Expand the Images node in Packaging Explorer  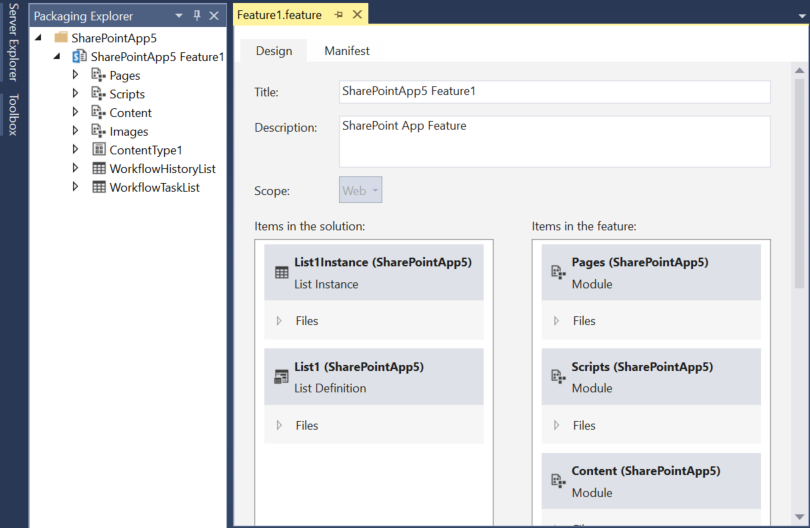[x=75, y=131]
